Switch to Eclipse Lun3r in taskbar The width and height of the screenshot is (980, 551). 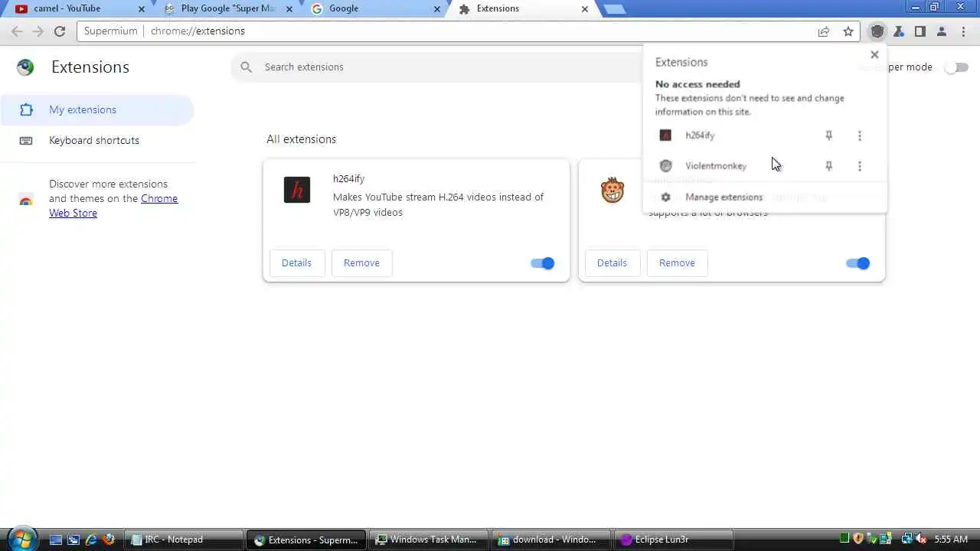[674, 540]
